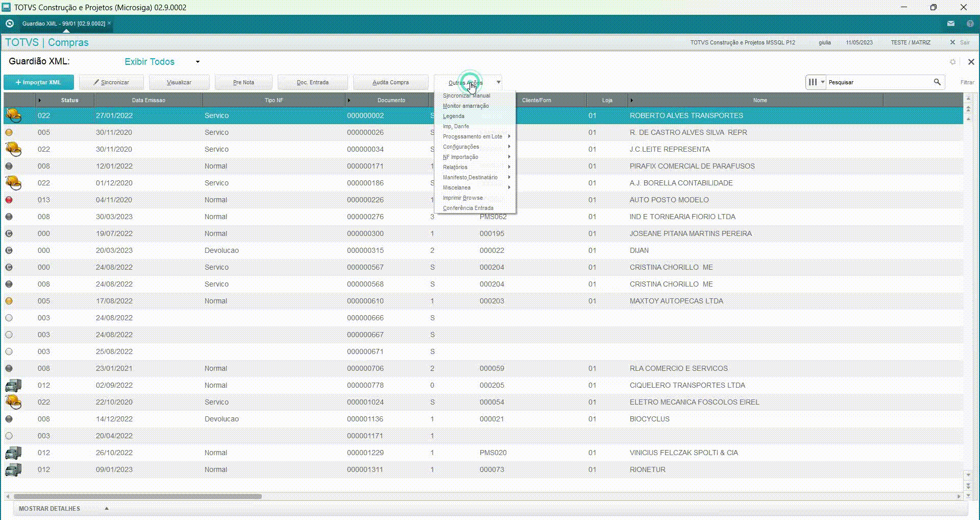980x520 pixels.
Task: Click the empty status circle for document 000000666
Action: click(x=9, y=318)
